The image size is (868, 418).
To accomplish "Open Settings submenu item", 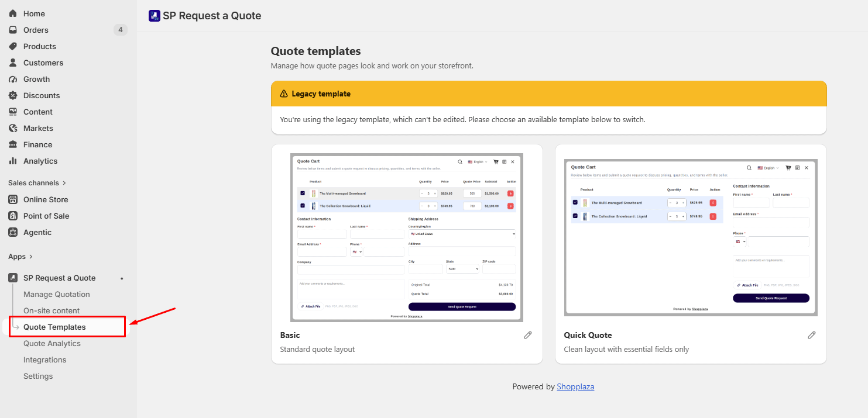I will pyautogui.click(x=38, y=376).
